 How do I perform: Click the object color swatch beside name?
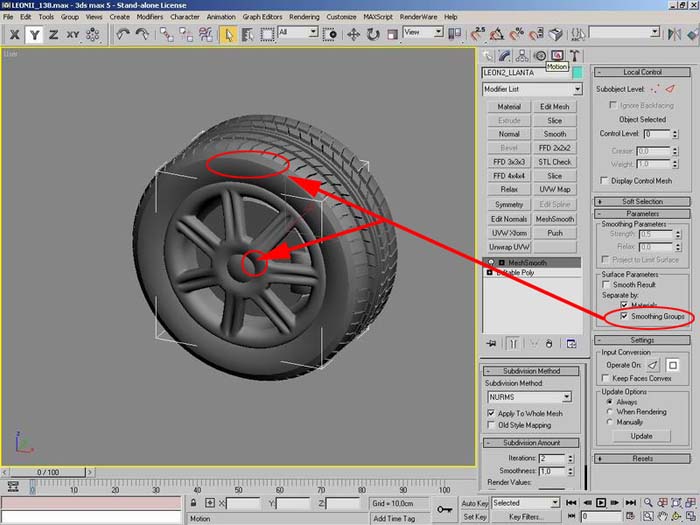point(578,73)
